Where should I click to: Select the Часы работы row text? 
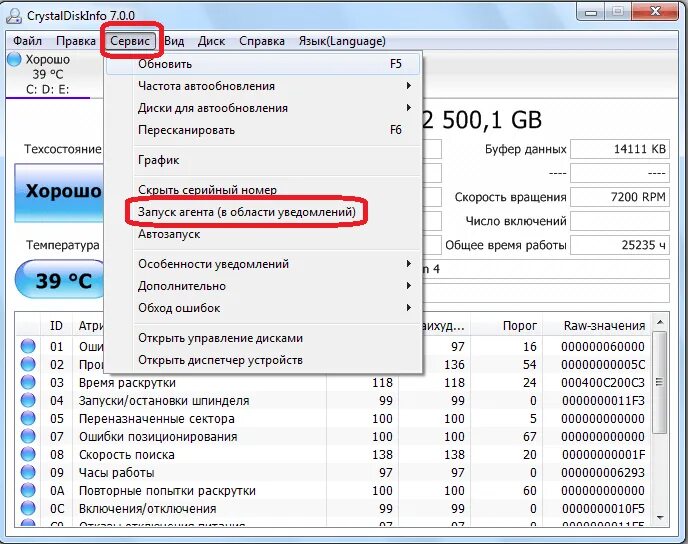117,472
